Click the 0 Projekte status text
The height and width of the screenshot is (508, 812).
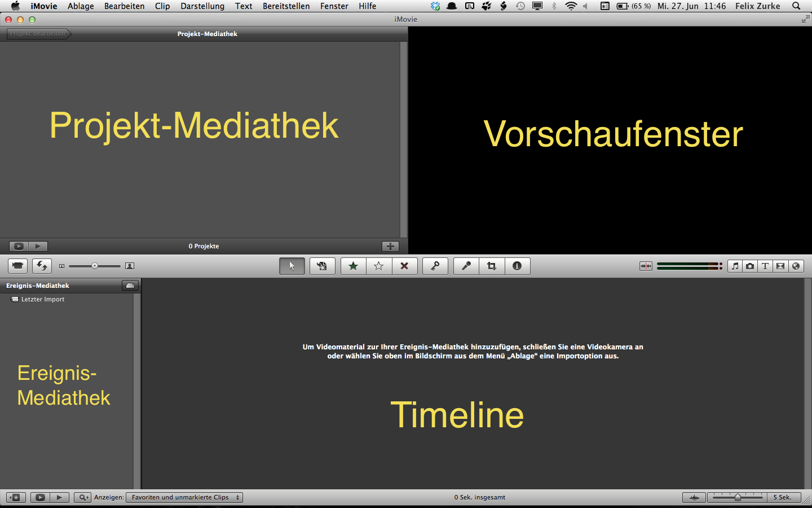pyautogui.click(x=204, y=246)
